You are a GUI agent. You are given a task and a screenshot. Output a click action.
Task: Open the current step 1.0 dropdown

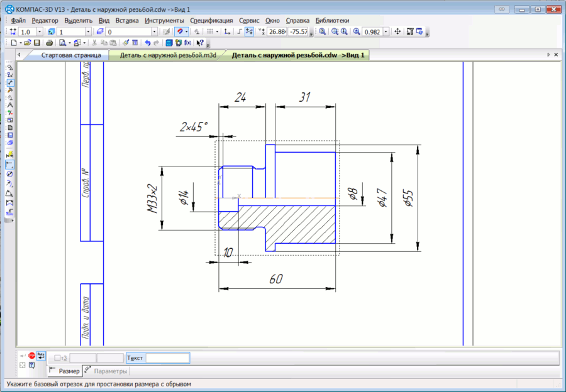tap(40, 32)
